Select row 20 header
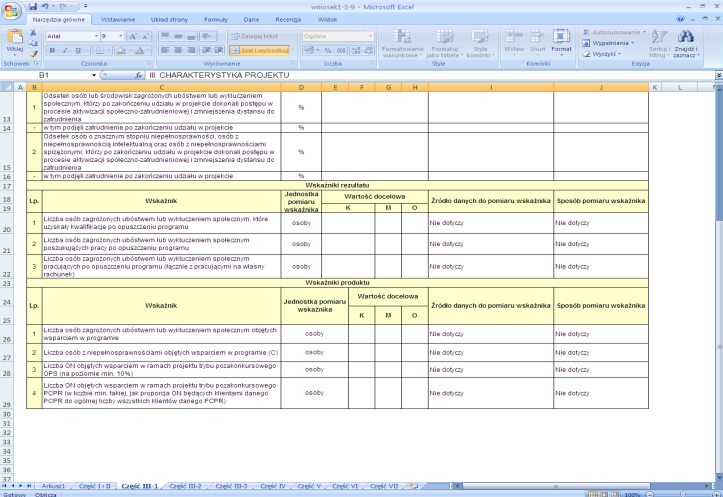The width and height of the screenshot is (723, 497). tap(7, 223)
